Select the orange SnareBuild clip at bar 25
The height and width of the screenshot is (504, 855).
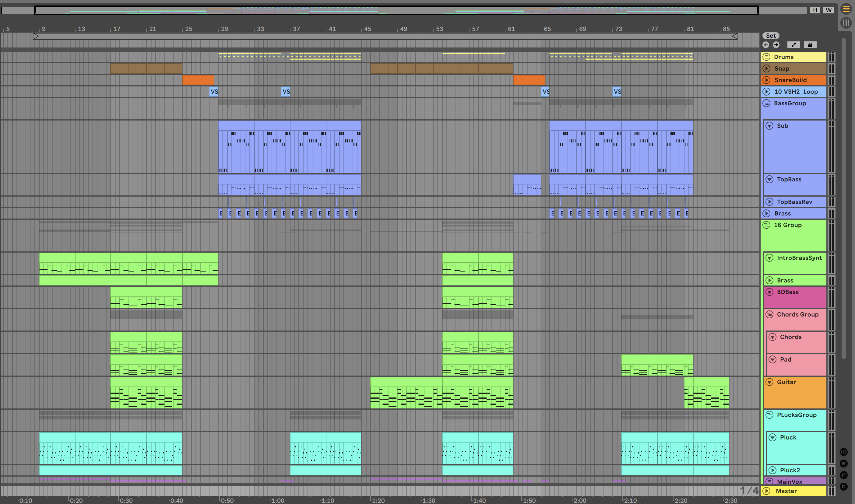point(198,80)
